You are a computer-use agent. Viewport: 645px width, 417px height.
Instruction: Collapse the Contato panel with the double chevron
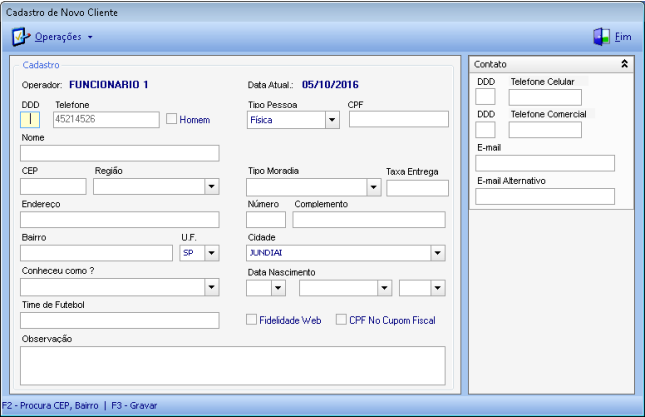[x=624, y=64]
